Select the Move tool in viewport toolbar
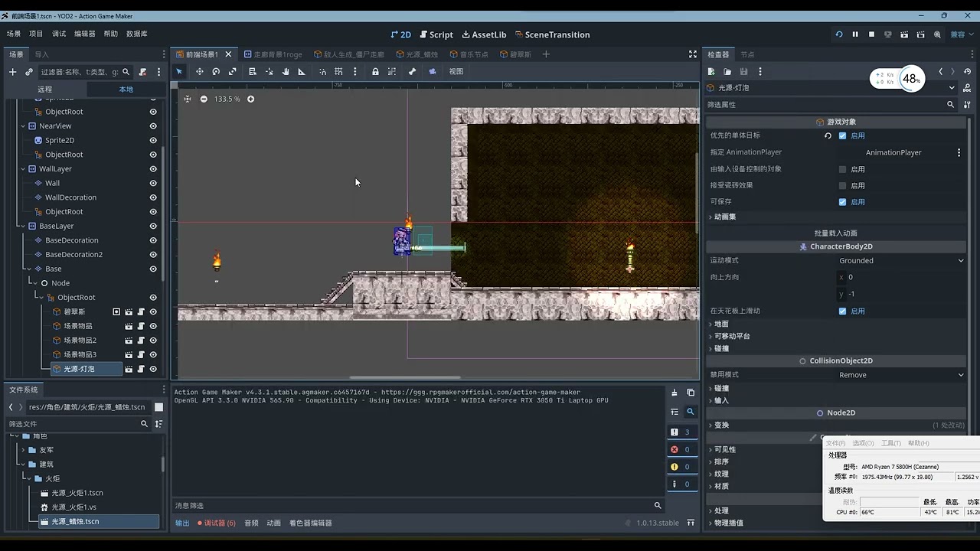 coord(199,71)
